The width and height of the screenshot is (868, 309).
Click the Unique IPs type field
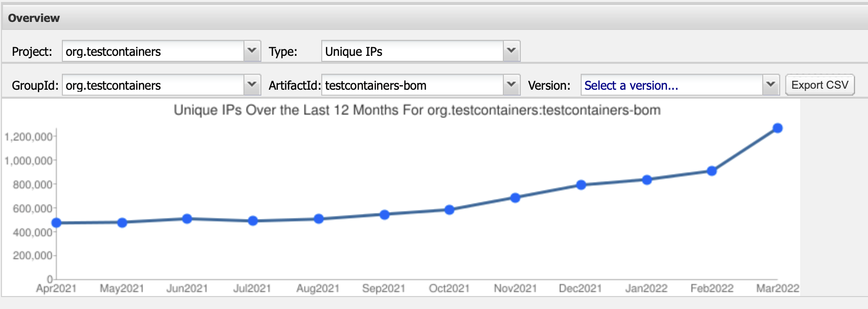click(x=412, y=51)
